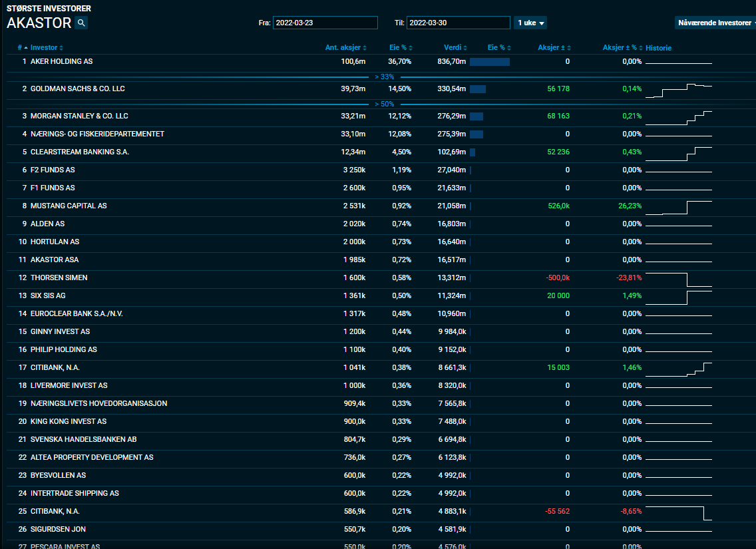This screenshot has width=756, height=549.
Task: Click Goldman Sachs history sparkline chart
Action: click(678, 91)
